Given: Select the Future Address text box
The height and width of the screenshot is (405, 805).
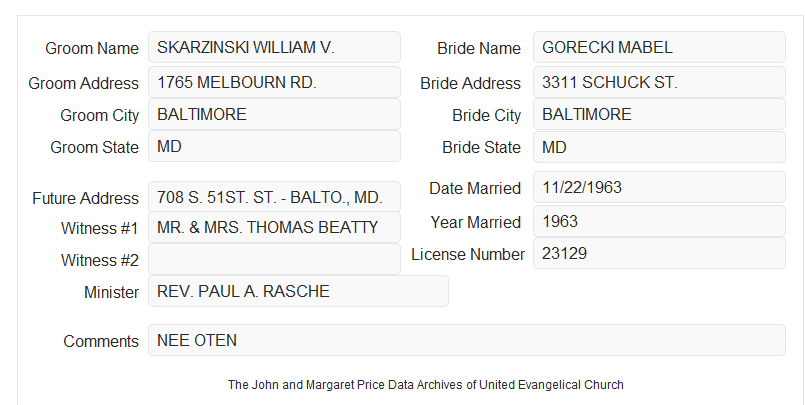Looking at the screenshot, I should (x=274, y=197).
